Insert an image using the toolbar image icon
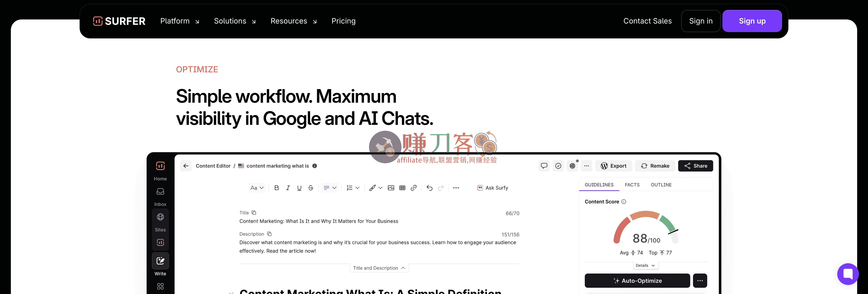 (391, 188)
